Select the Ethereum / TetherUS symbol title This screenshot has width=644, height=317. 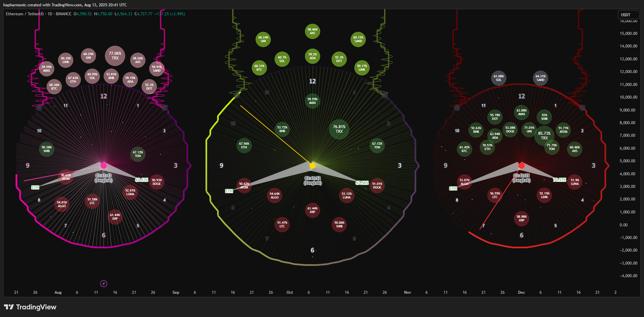25,14
